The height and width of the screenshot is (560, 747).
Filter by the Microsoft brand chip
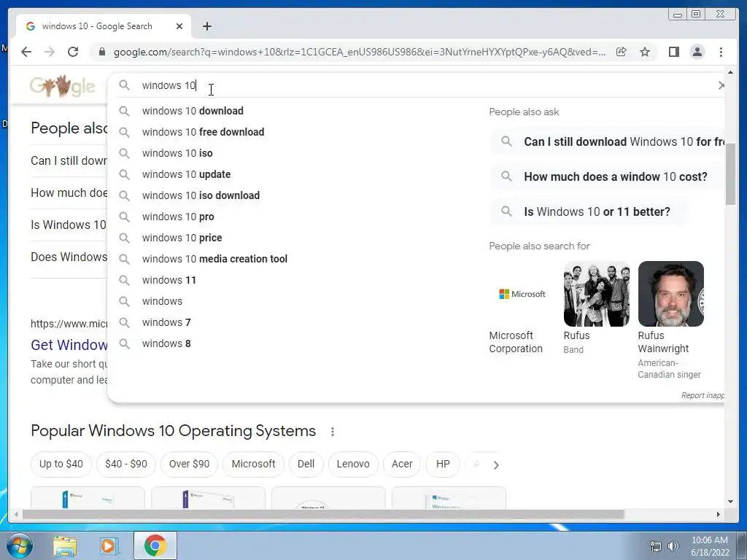tap(253, 464)
